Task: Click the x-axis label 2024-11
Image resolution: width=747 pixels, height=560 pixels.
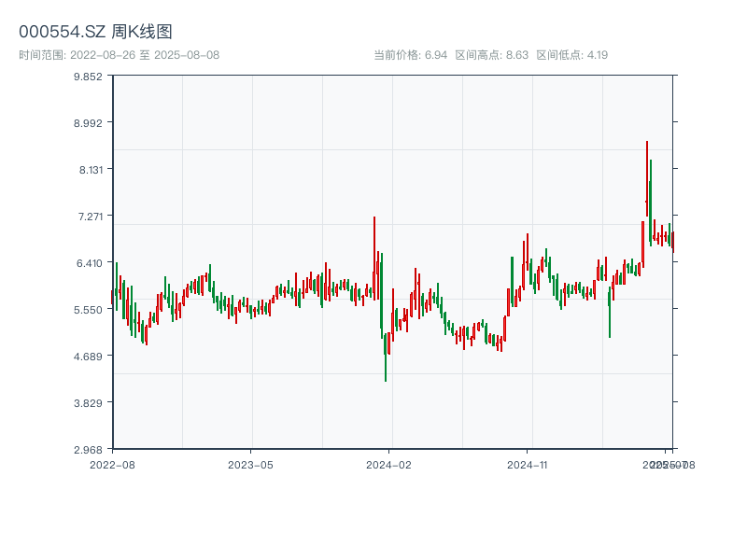Action: (528, 465)
